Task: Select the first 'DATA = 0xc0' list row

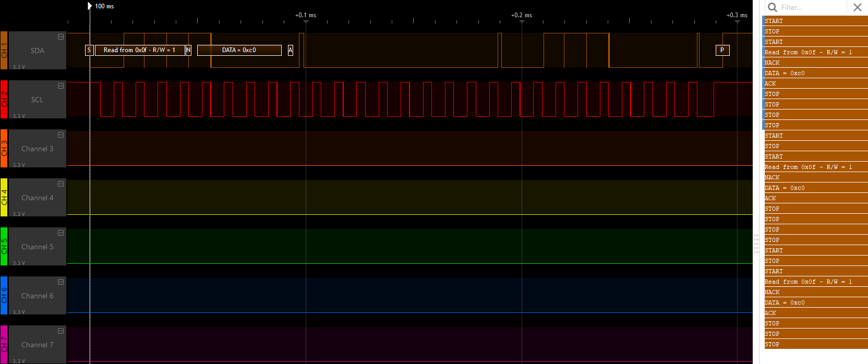Action: point(815,73)
